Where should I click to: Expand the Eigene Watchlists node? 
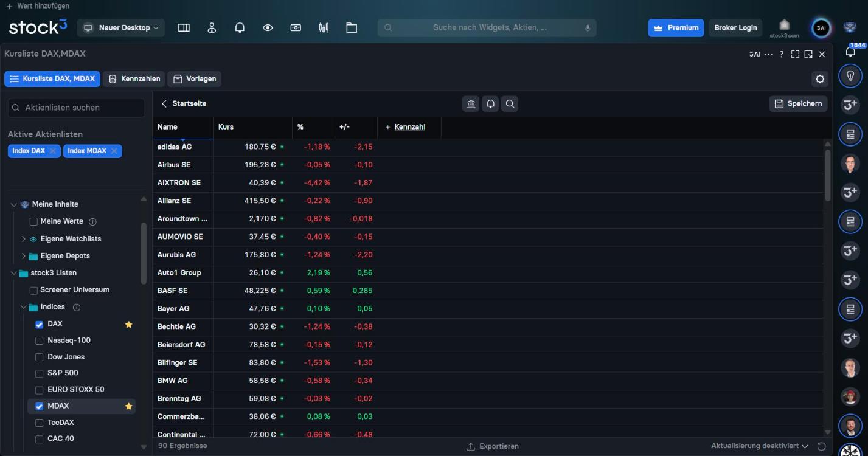24,239
